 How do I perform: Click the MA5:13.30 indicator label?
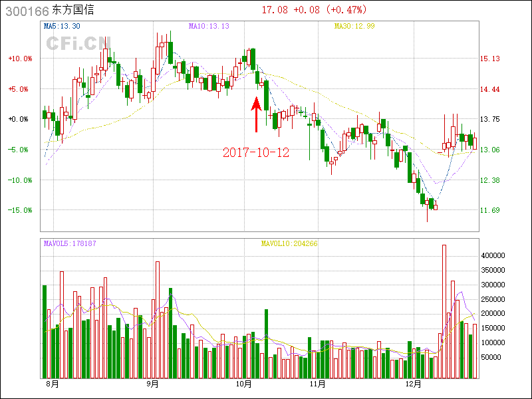61,27
